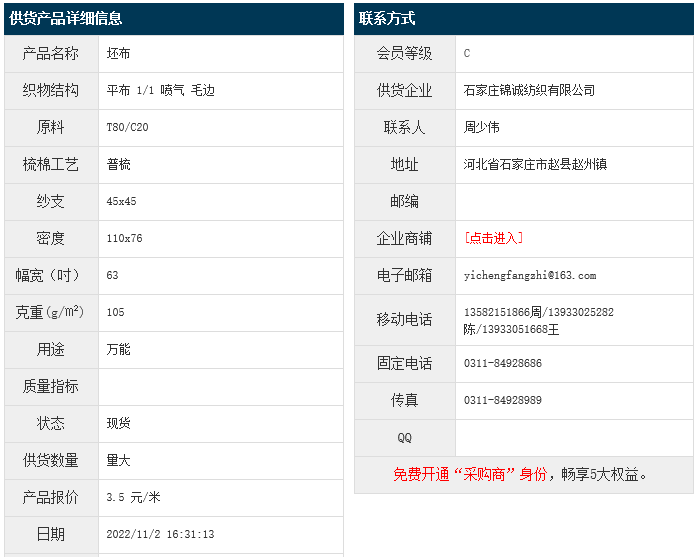Click the company name 石家庄锦诚纺织有限公司
697x557 pixels.
point(529,90)
